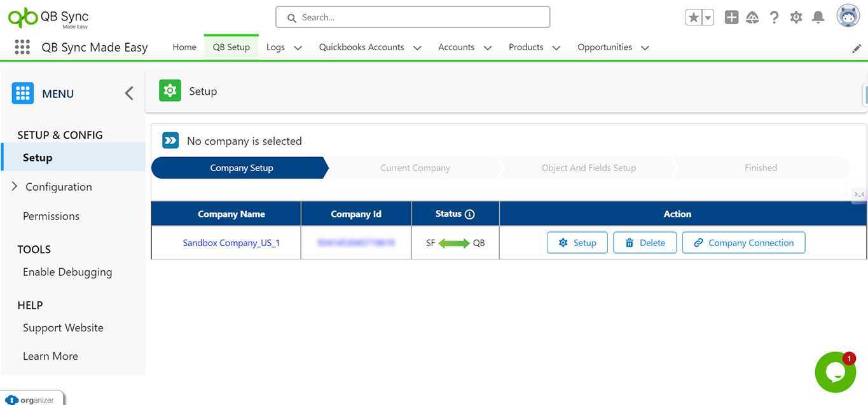868x405 pixels.
Task: Expand Quickbooks Accounts dropdown chevron
Action: coord(417,48)
